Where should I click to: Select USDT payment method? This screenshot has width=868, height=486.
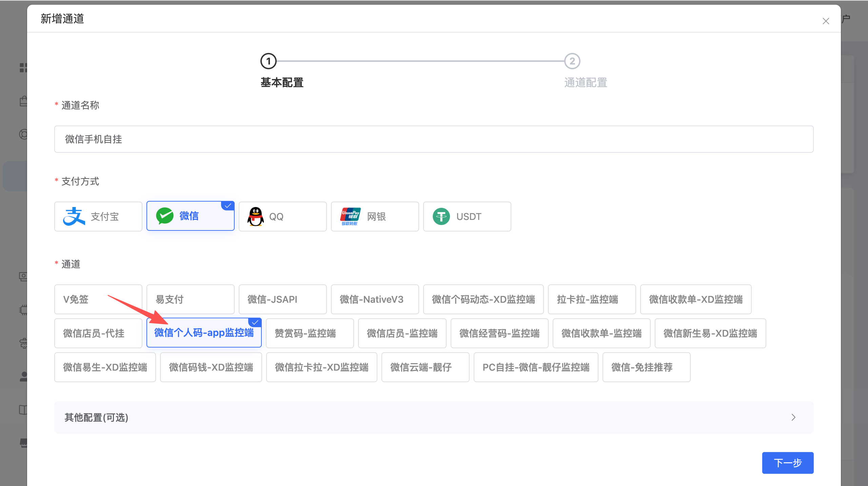tap(467, 217)
